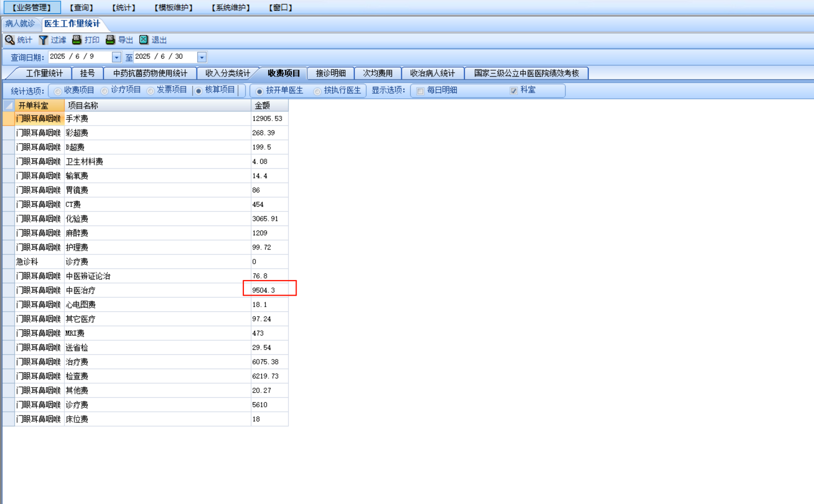
Task: Click grid select-all corner cell
Action: 9,105
